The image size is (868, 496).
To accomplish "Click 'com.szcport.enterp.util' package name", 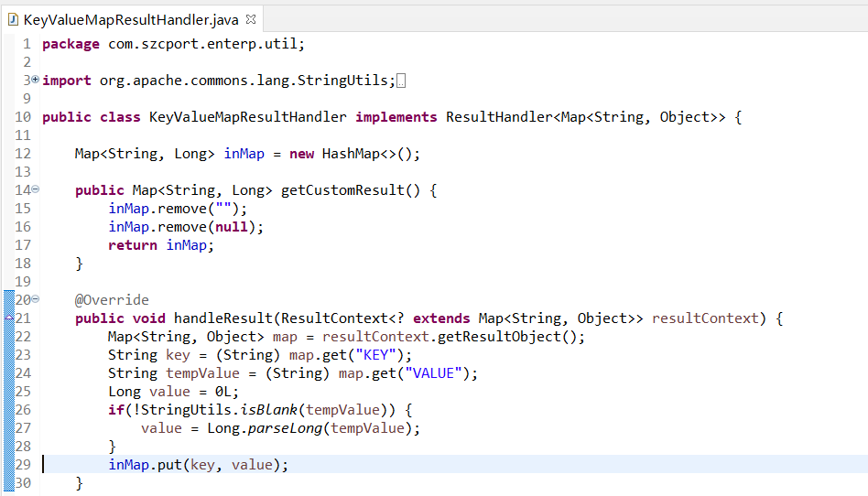I will (203, 44).
